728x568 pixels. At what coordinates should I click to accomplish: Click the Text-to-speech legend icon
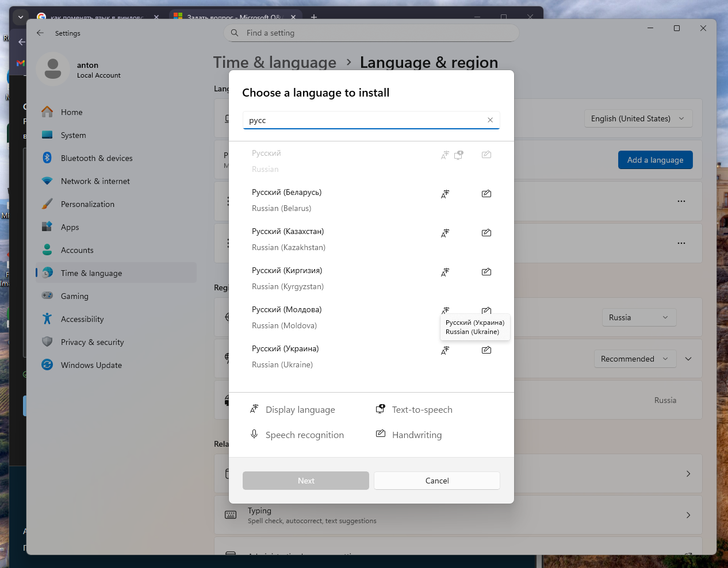pos(380,409)
